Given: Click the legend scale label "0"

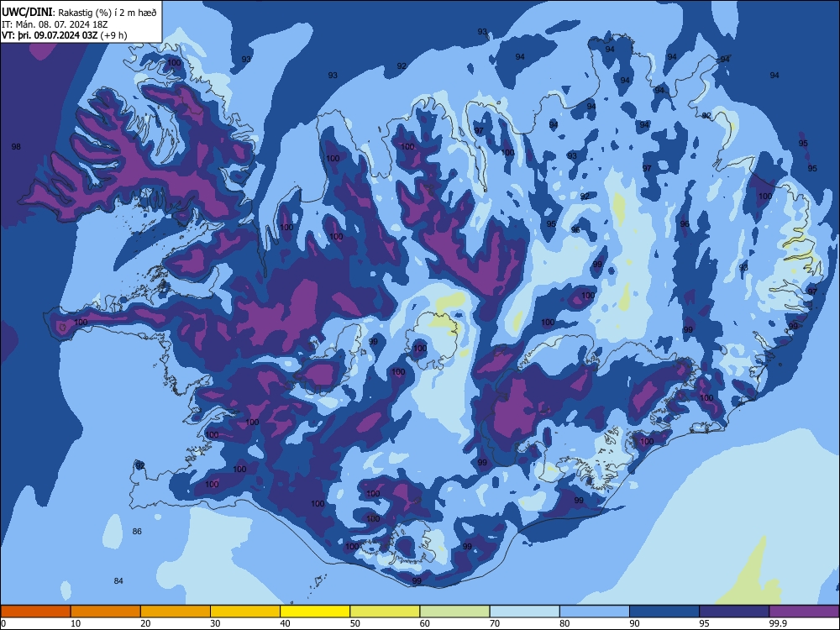Looking at the screenshot, I should (x=3, y=623).
